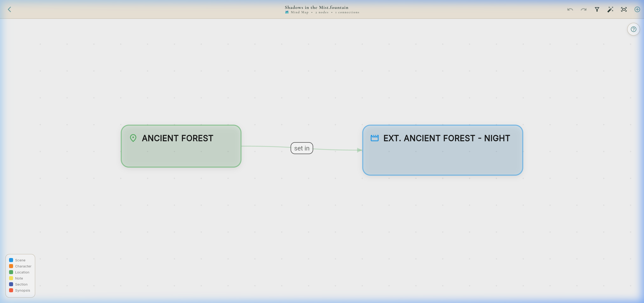Open the filter funnel icon
The height and width of the screenshot is (303, 644).
point(597,10)
